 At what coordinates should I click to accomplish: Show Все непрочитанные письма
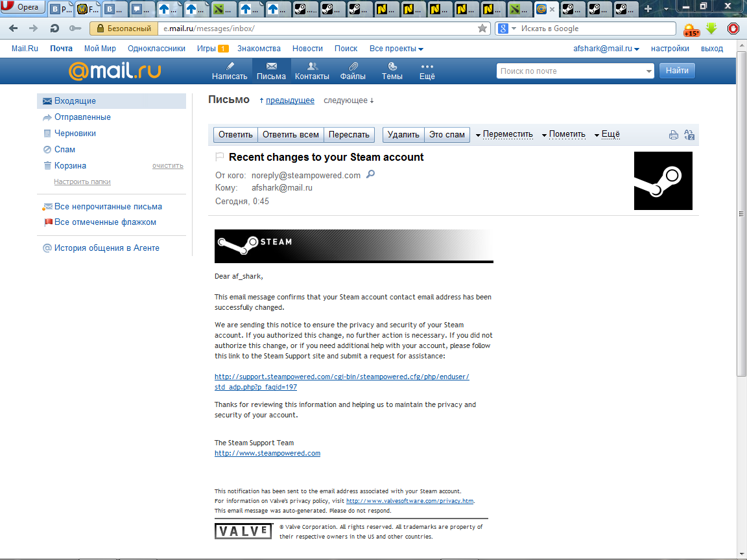108,207
